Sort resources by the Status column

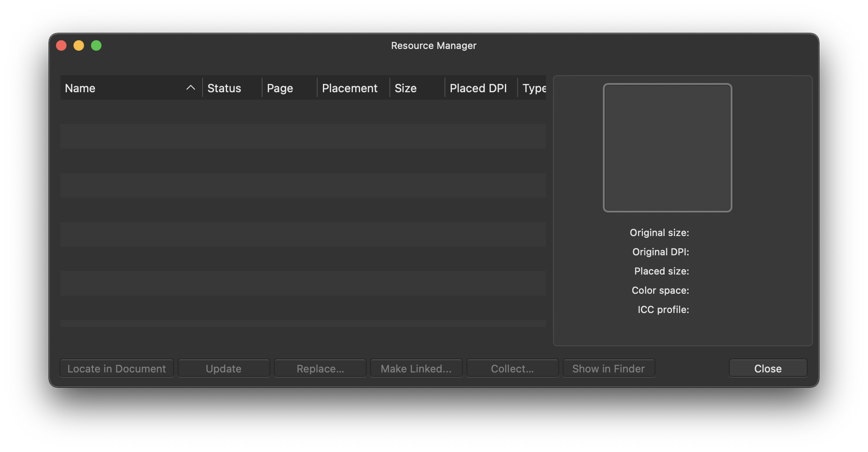(232, 88)
